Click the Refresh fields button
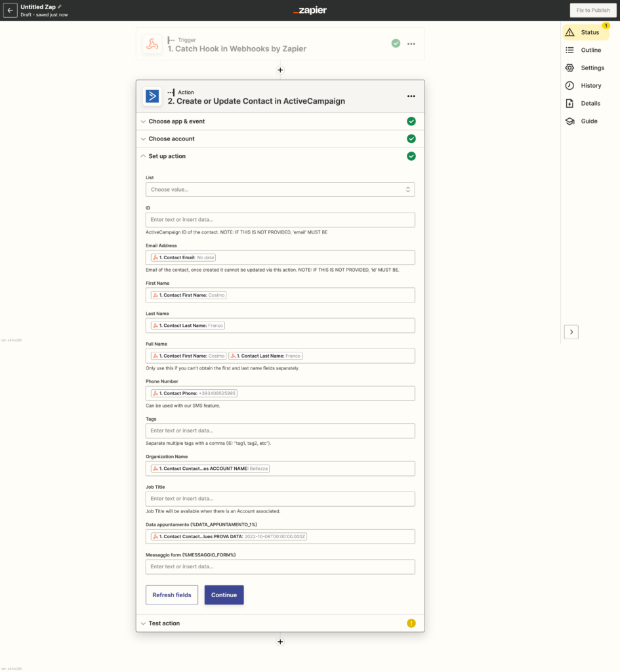 click(x=172, y=595)
